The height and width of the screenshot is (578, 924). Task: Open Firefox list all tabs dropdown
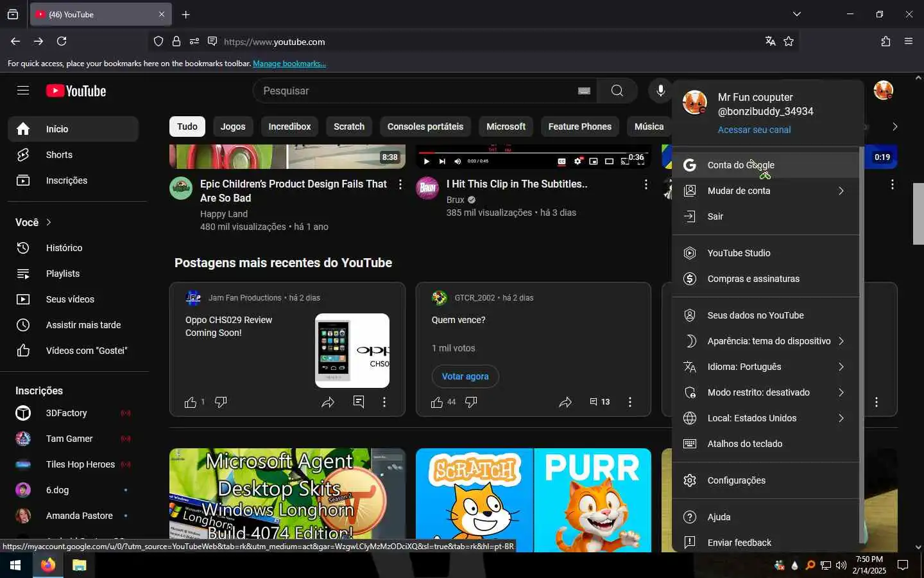796,14
